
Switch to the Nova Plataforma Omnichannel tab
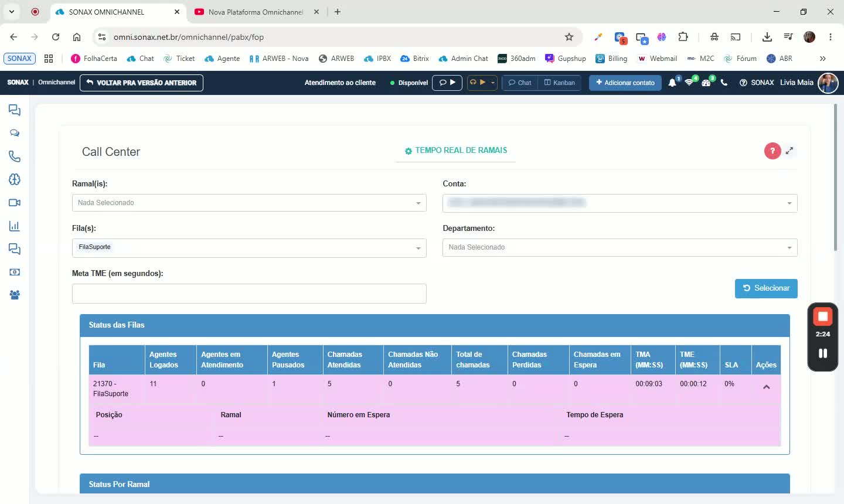[x=256, y=12]
